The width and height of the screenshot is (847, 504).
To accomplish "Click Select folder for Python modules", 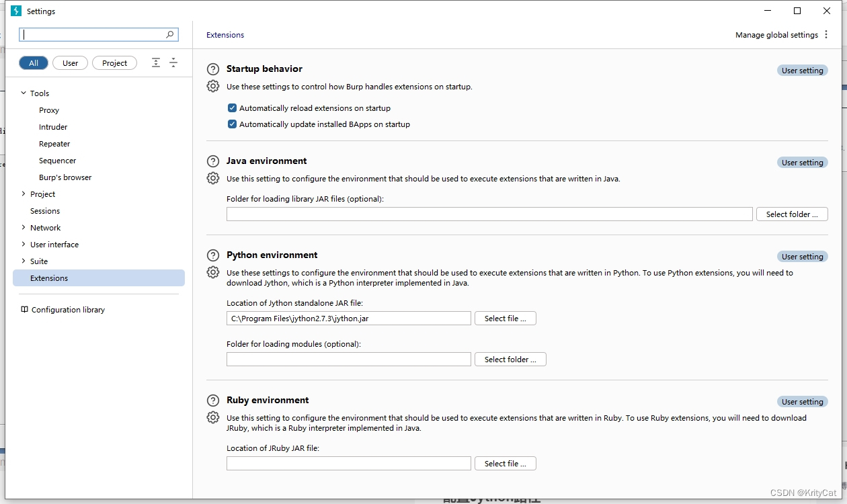I will click(x=510, y=360).
